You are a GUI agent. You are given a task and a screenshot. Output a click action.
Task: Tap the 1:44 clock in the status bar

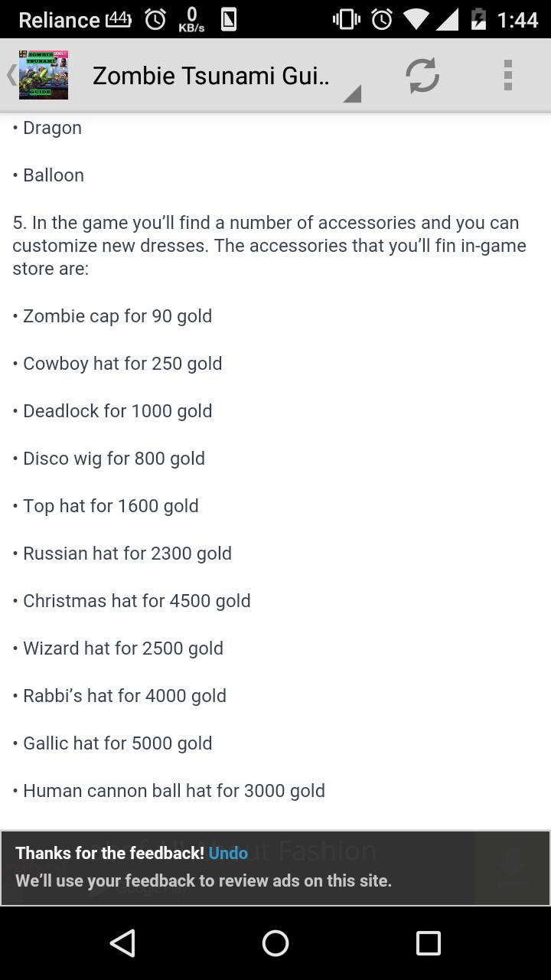(517, 19)
